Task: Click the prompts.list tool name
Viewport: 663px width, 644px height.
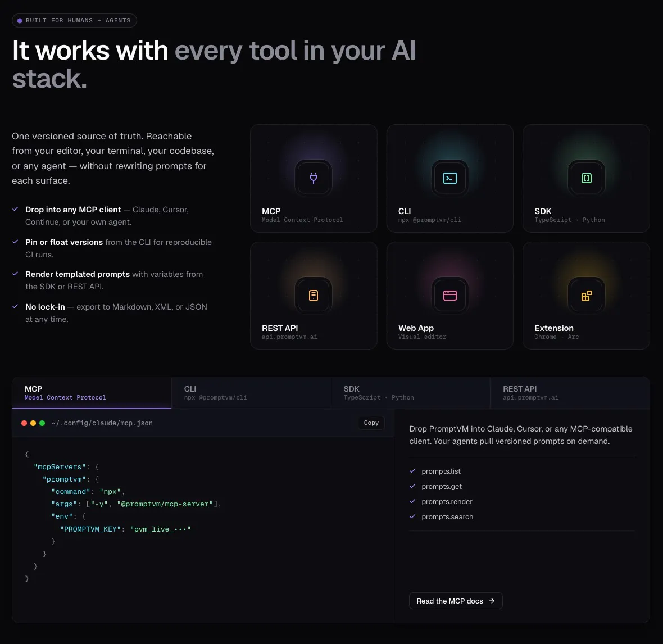Action: (x=441, y=471)
